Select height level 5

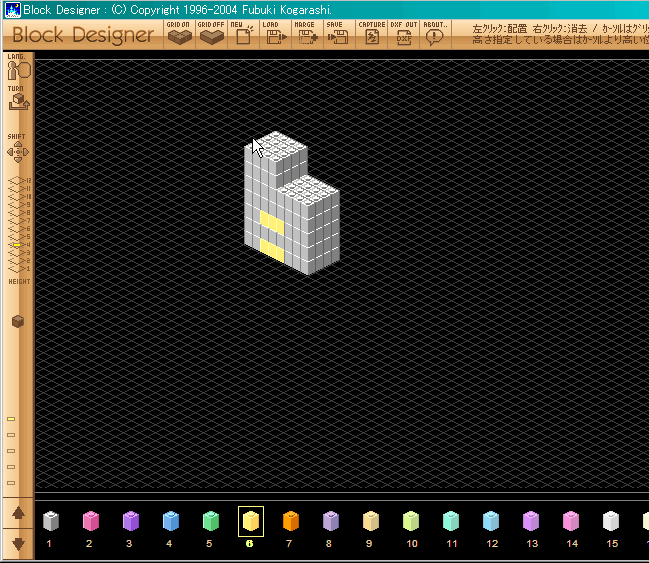click(19, 237)
